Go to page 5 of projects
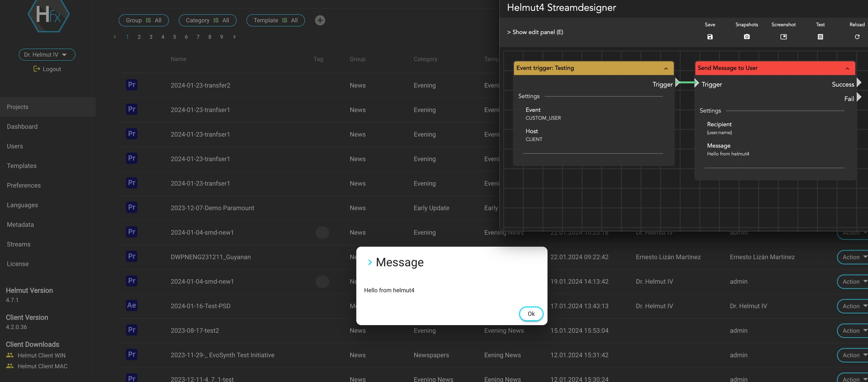 (174, 37)
